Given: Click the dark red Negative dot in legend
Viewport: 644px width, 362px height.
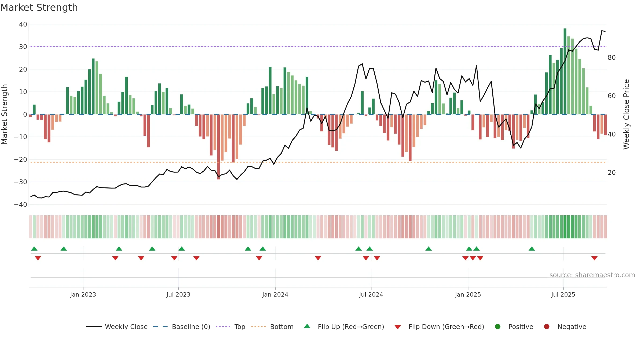Looking at the screenshot, I should [547, 327].
